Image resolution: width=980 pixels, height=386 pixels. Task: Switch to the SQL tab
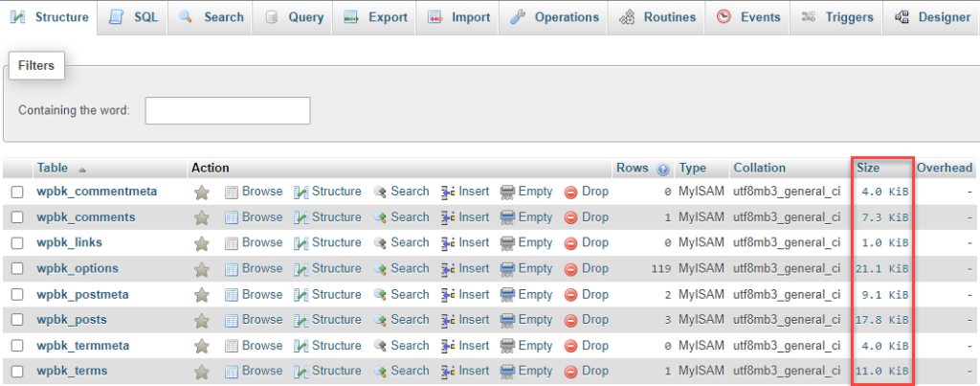(133, 17)
